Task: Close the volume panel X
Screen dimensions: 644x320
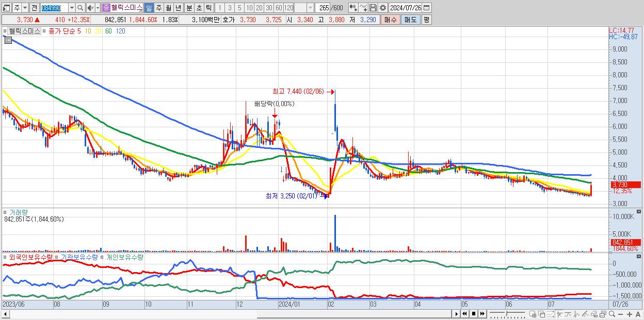Action: click(x=640, y=212)
